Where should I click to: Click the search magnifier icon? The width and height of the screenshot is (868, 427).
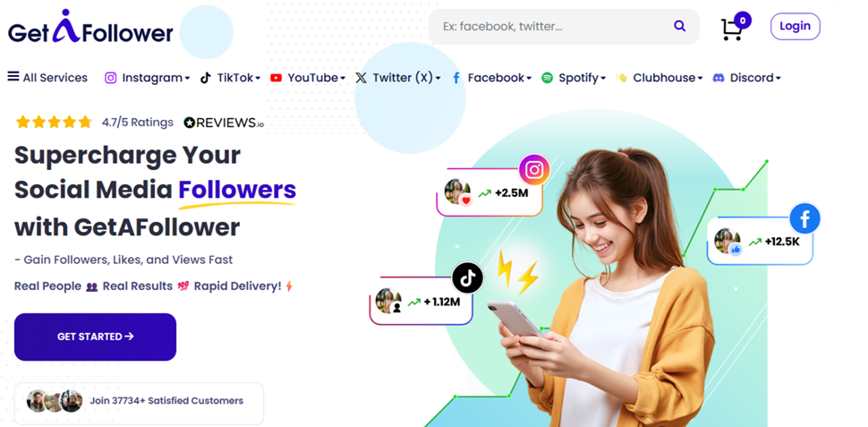(x=679, y=26)
